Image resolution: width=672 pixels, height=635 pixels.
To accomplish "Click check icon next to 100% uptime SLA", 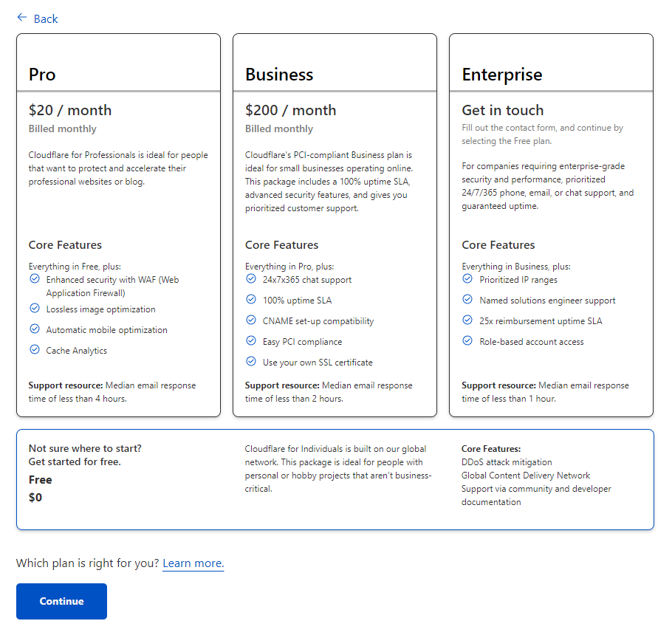I will tap(251, 300).
